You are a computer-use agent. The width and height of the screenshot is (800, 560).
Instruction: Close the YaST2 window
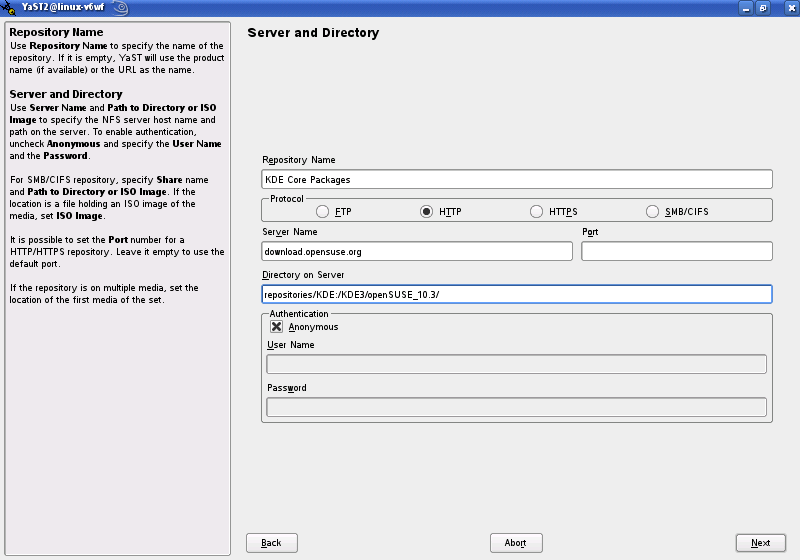click(x=791, y=8)
